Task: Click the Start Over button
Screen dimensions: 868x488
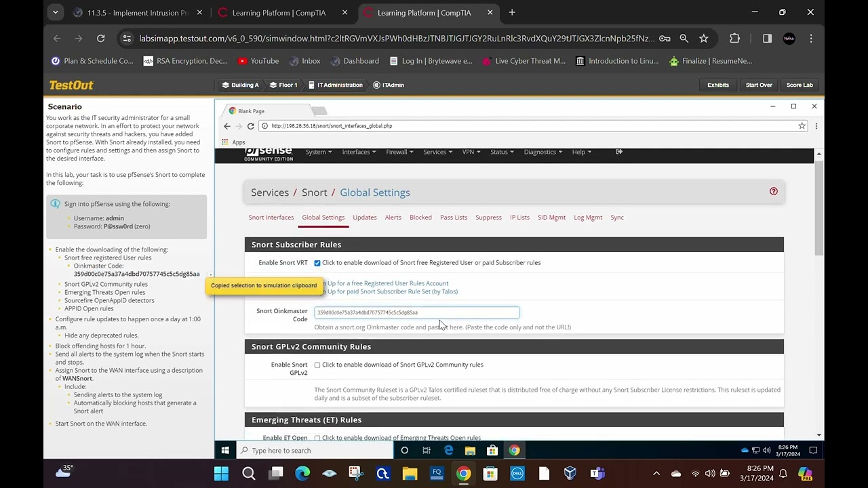Action: 759,85
